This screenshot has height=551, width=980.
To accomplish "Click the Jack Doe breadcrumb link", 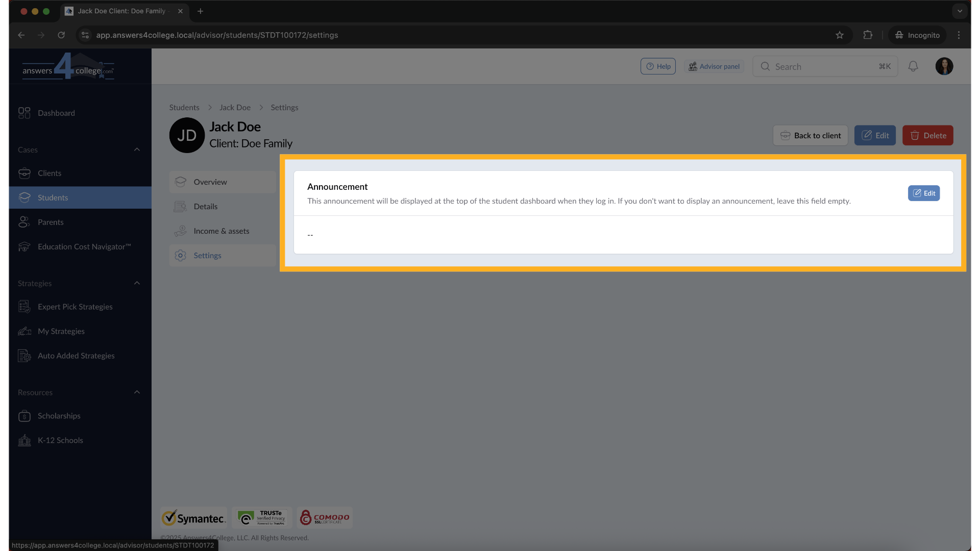I will coord(235,107).
